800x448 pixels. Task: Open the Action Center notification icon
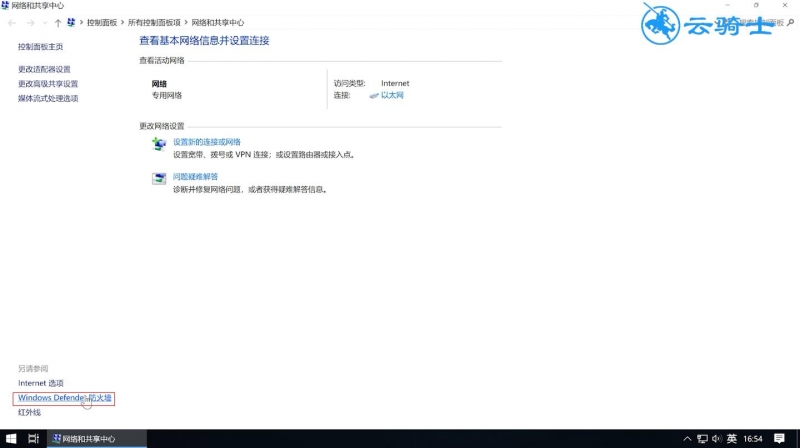pos(779,439)
